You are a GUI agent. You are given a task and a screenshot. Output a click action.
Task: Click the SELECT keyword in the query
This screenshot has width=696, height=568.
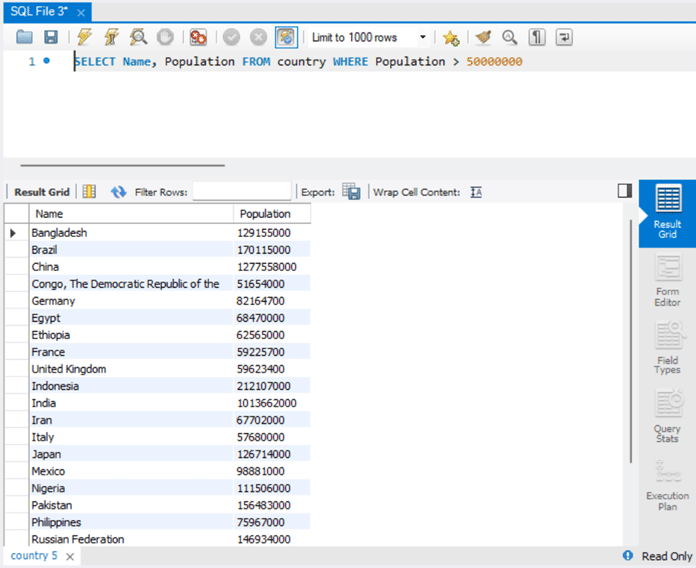point(95,61)
